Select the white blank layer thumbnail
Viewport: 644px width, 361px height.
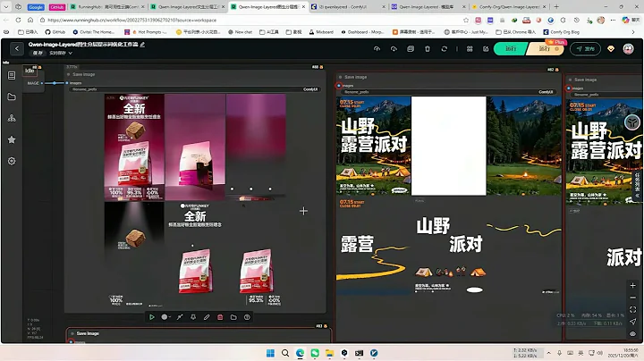click(448, 146)
